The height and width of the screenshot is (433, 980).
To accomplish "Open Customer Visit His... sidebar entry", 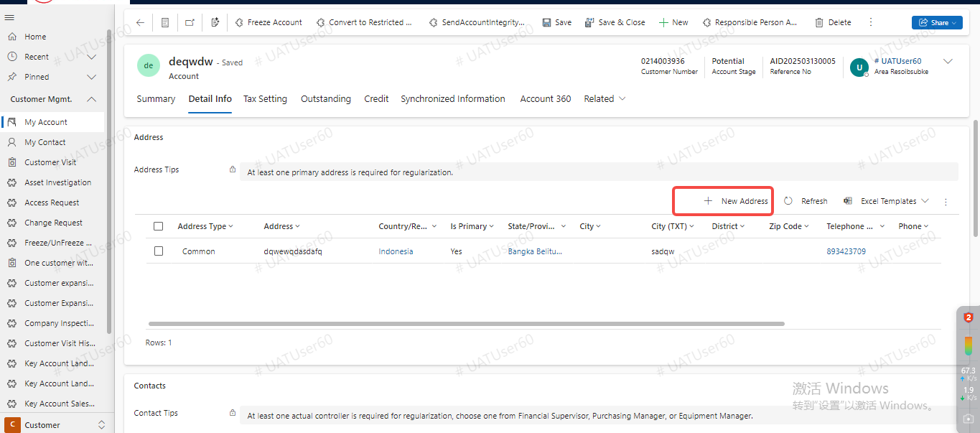I will [60, 343].
